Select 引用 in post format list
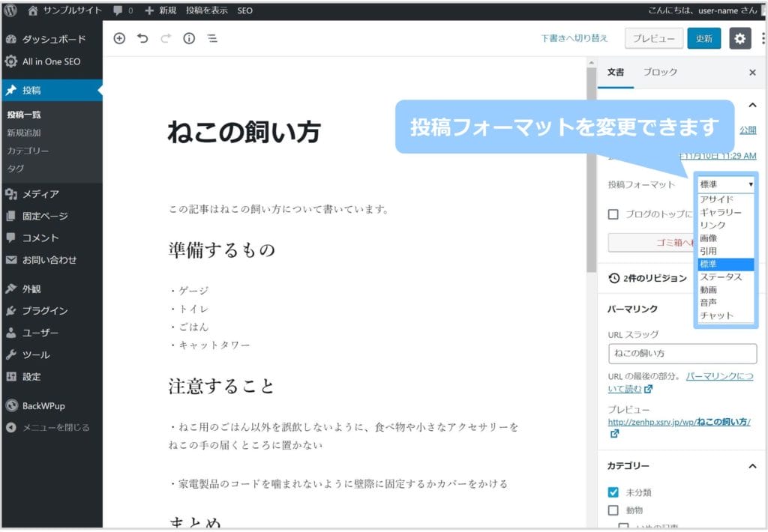Screen dimensions: 768x532 click(x=708, y=251)
